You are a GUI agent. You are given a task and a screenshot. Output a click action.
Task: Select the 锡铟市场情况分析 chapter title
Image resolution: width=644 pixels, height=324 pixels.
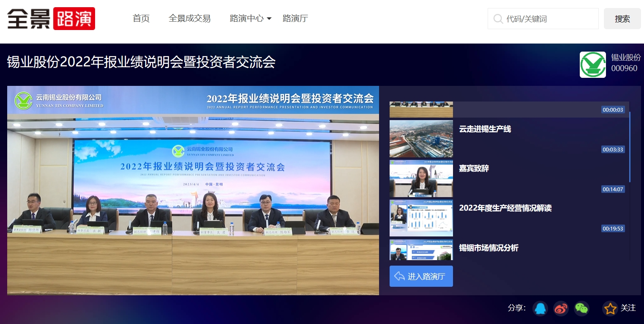coord(488,248)
